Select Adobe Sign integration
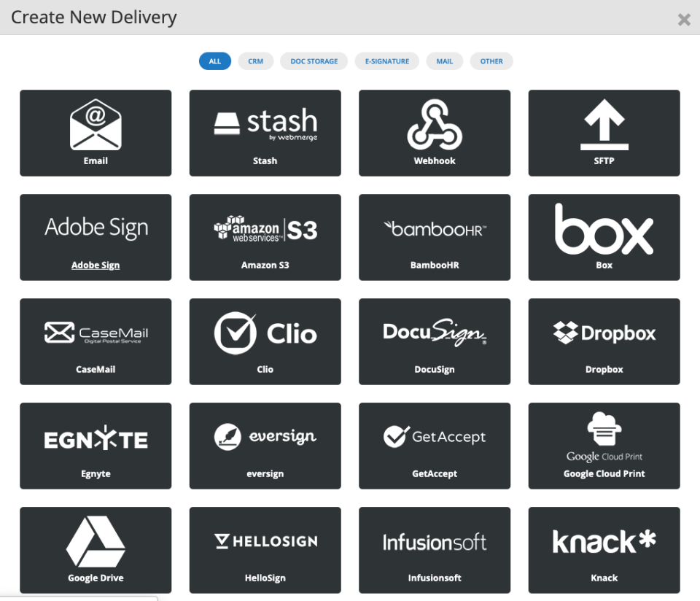This screenshot has height=601, width=700. pos(96,237)
